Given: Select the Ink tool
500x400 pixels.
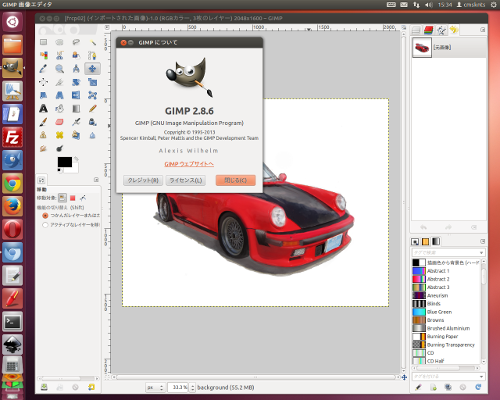Looking at the screenshot, I should click(x=92, y=122).
